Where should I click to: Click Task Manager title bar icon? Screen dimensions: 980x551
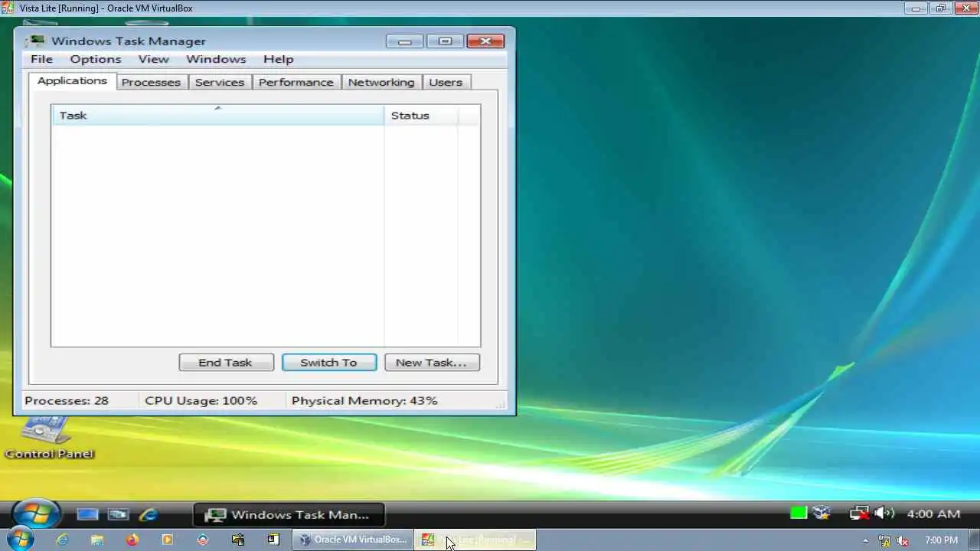(36, 41)
